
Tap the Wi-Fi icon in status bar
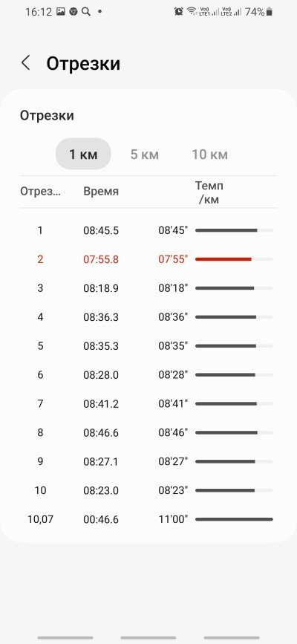point(192,11)
